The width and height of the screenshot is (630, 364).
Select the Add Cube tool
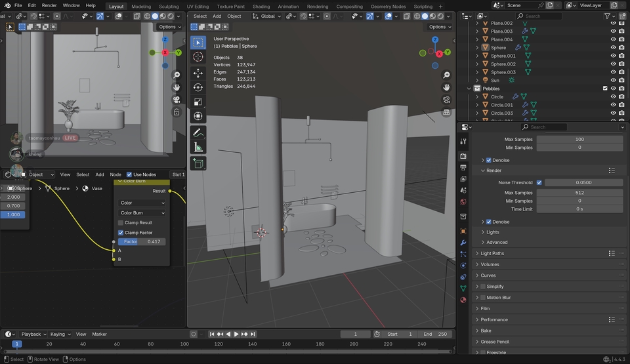click(x=198, y=163)
